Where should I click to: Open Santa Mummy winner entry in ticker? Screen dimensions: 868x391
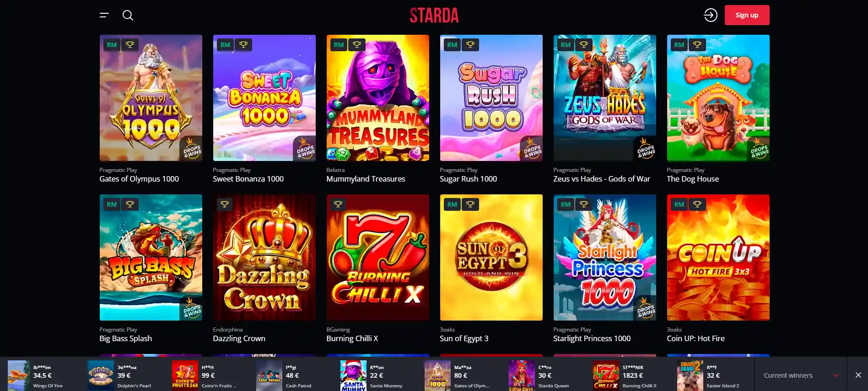pos(378,375)
